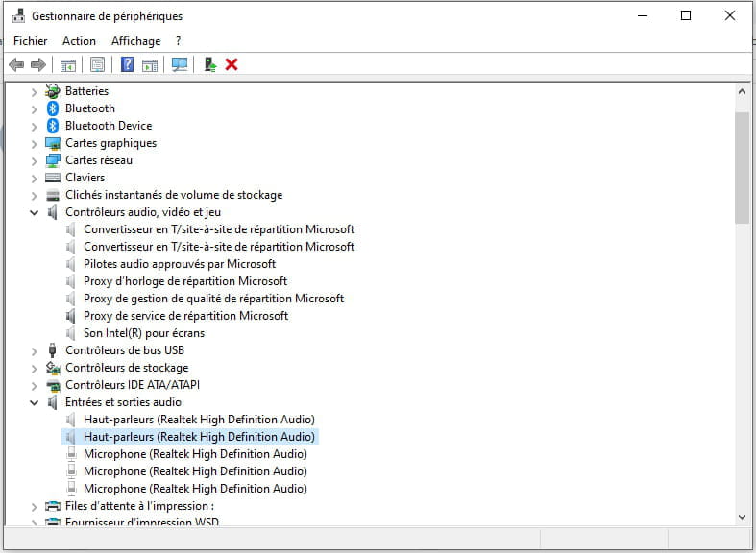
Task: Click the vertical scrollbar thumb
Action: click(x=742, y=168)
